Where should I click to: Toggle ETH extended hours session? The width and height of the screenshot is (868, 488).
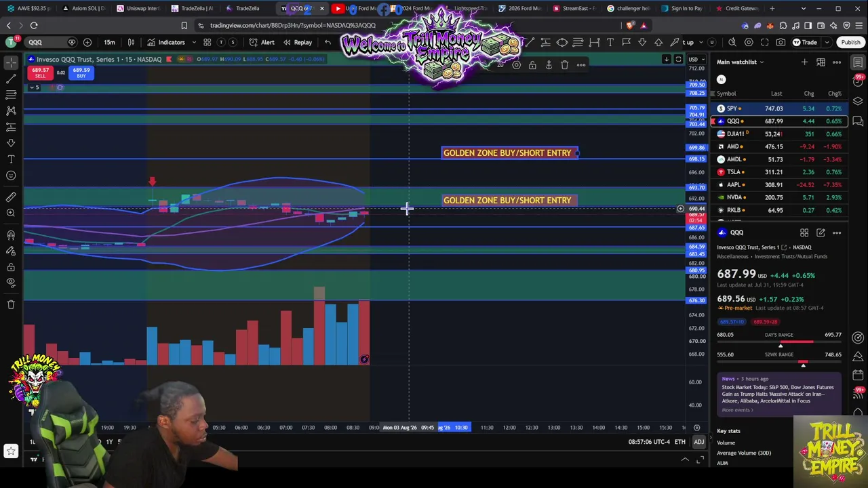(x=679, y=442)
